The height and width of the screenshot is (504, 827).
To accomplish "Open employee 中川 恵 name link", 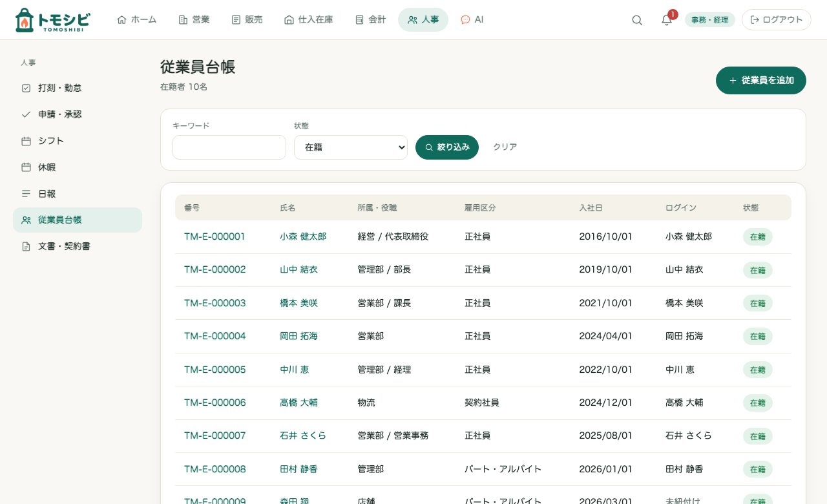I will click(x=294, y=370).
